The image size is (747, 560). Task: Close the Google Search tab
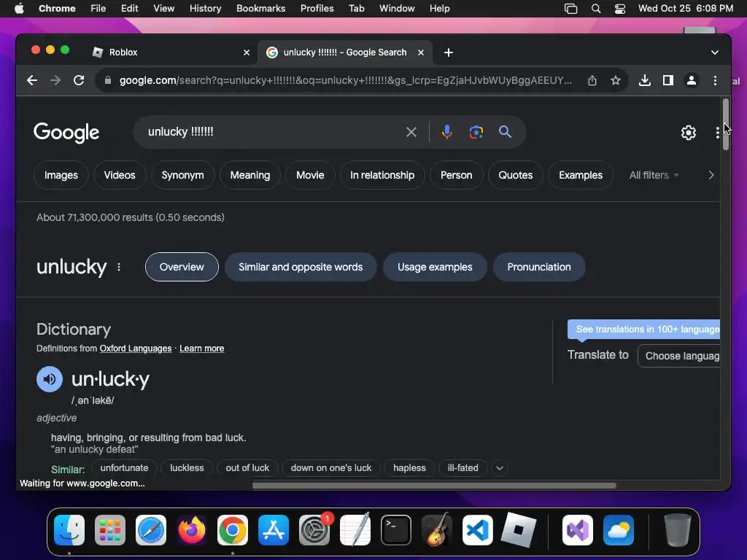pyautogui.click(x=421, y=52)
